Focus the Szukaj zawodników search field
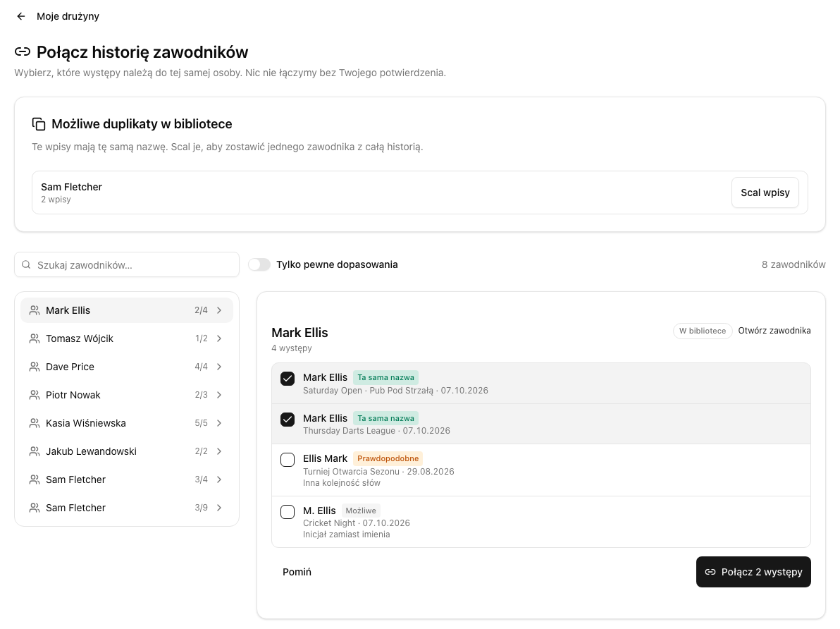Viewport: 840px width, 629px height. (127, 265)
